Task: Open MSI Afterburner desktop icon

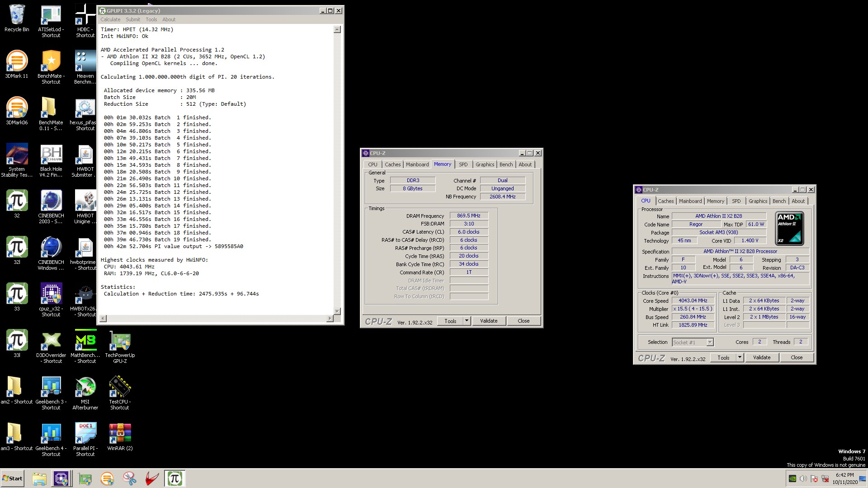Action: click(x=85, y=393)
